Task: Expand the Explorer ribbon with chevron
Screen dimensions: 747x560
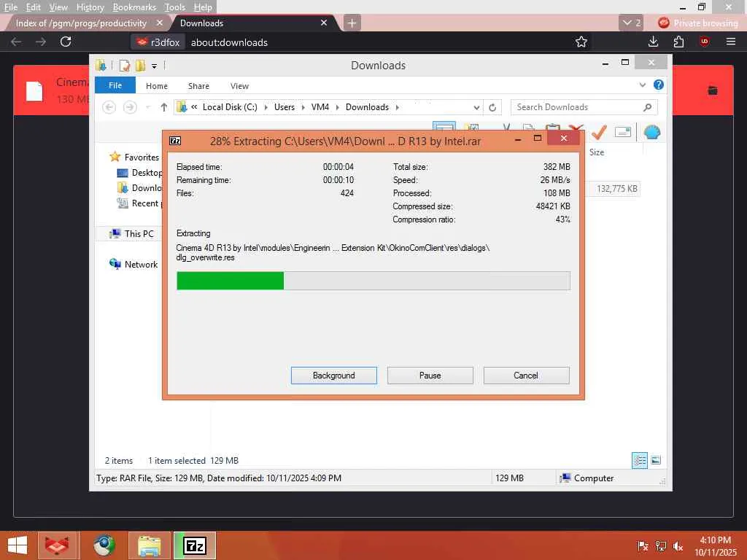Action: 642,85
